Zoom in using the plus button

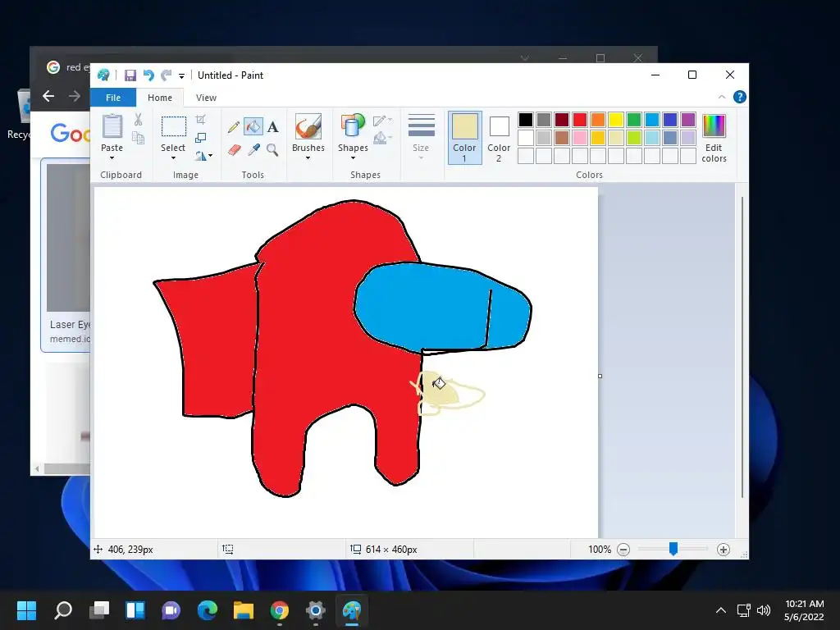(724, 549)
